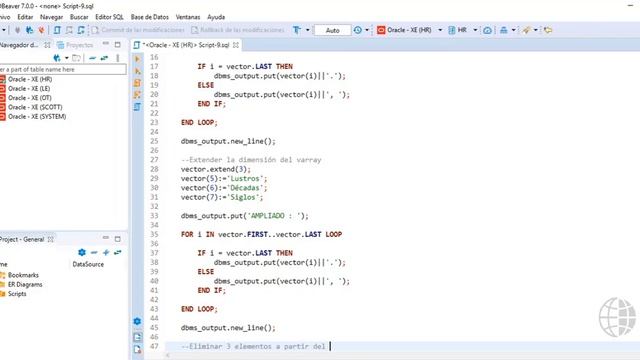Focus the table name filter field
Viewport: 640px width, 360px height.
pyautogui.click(x=63, y=69)
